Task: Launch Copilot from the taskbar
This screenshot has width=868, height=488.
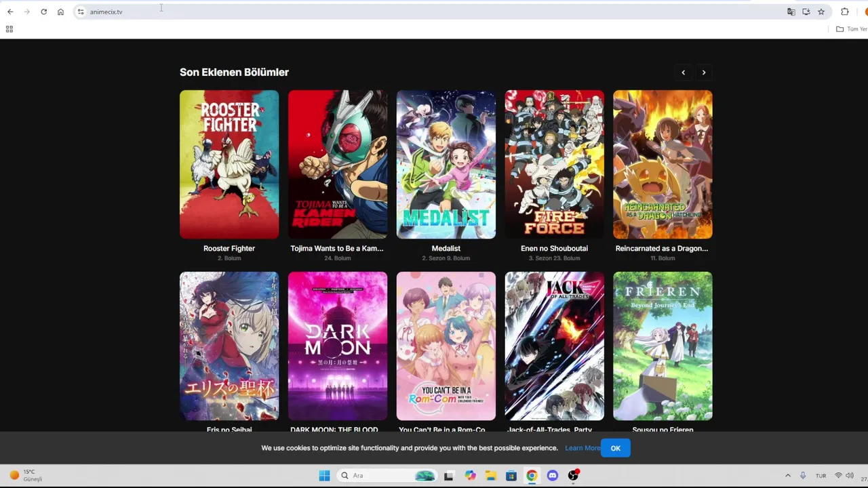Action: pyautogui.click(x=470, y=476)
